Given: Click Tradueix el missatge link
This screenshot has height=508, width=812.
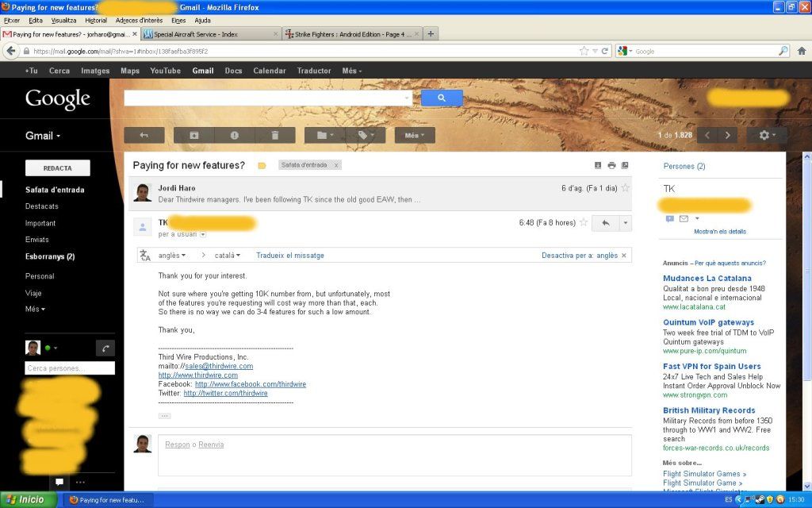Looking at the screenshot, I should tap(290, 255).
